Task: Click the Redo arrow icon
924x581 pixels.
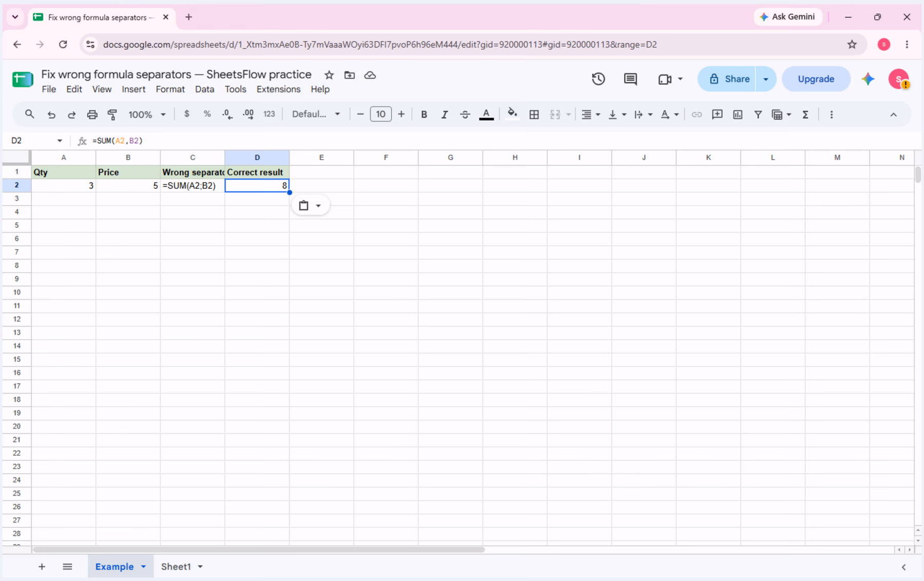Action: (71, 114)
